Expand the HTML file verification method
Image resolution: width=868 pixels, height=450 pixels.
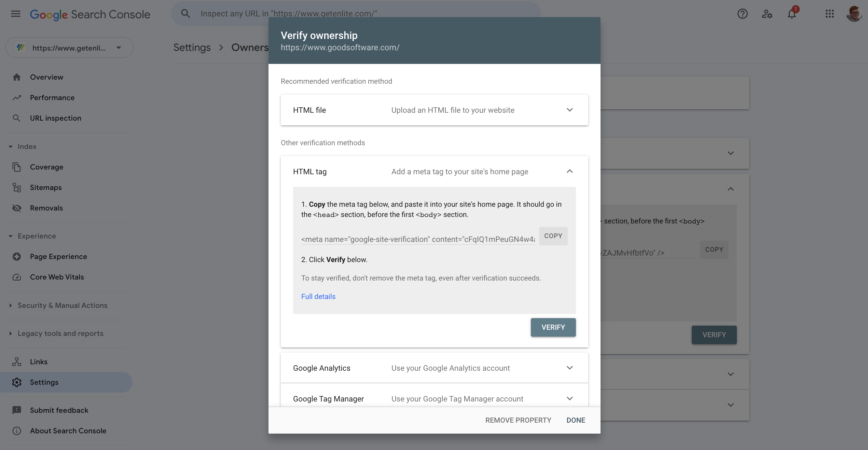coord(569,110)
